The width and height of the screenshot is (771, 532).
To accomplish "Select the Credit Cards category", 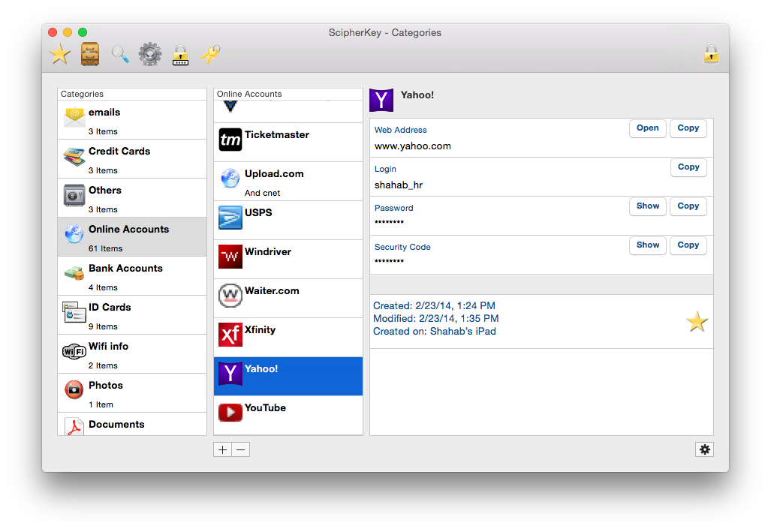I will click(x=132, y=159).
